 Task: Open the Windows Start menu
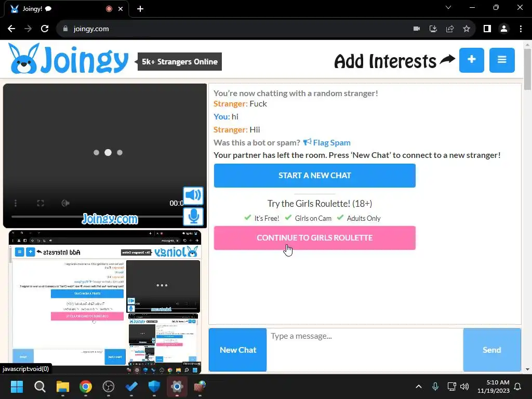(17, 387)
